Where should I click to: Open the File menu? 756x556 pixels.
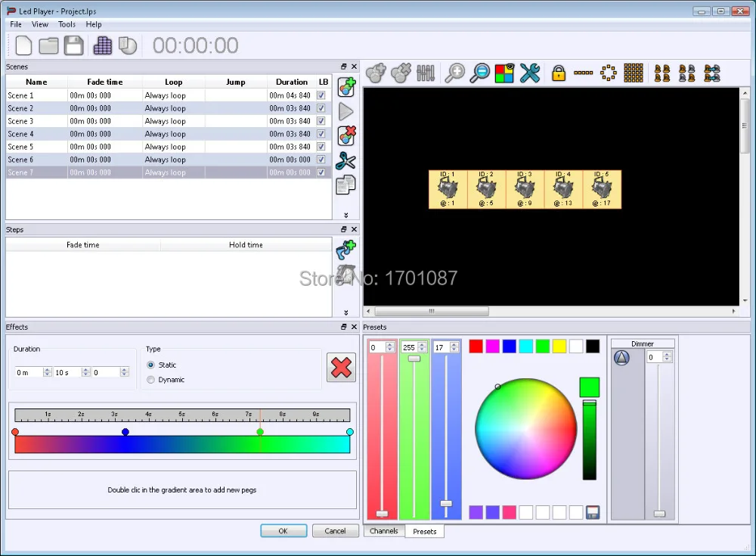pos(15,24)
